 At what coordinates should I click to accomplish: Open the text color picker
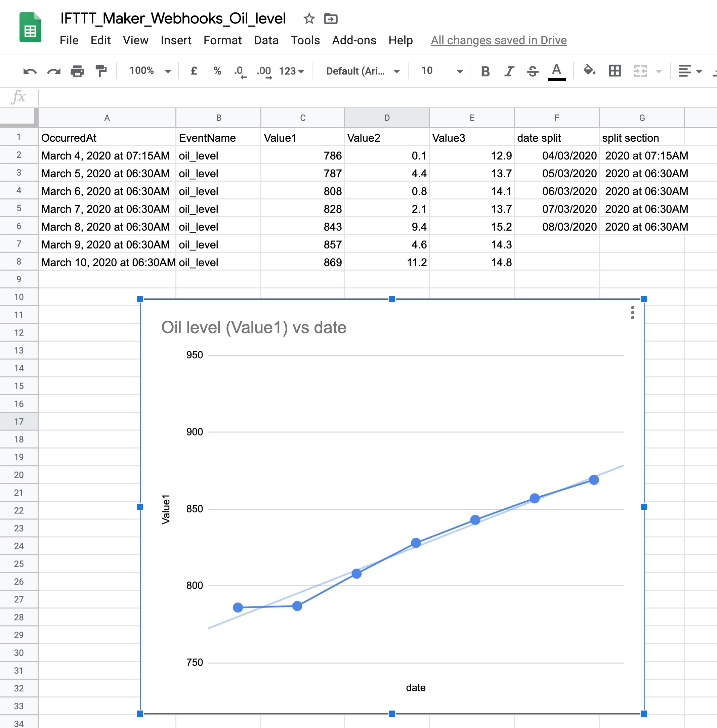coord(557,71)
